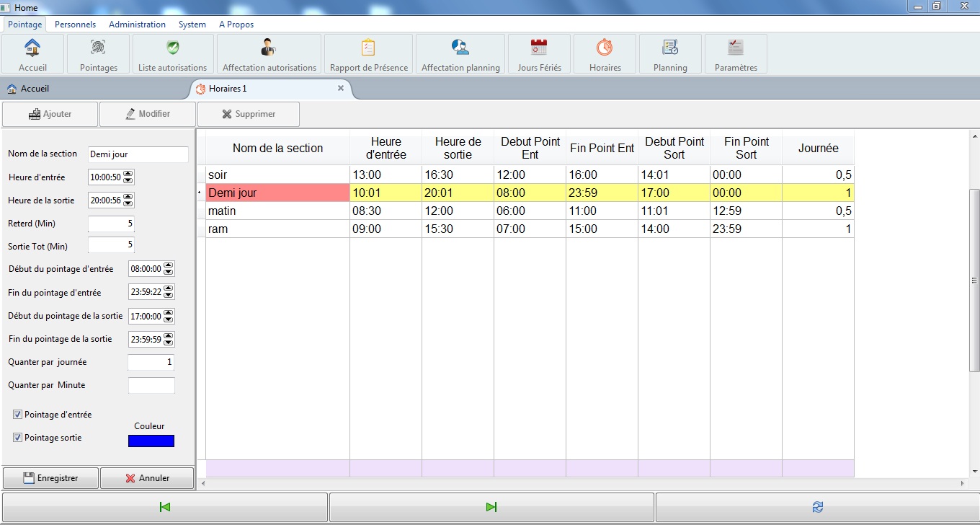The width and height of the screenshot is (980, 525).
Task: Go to first record arrow
Action: pos(164,508)
